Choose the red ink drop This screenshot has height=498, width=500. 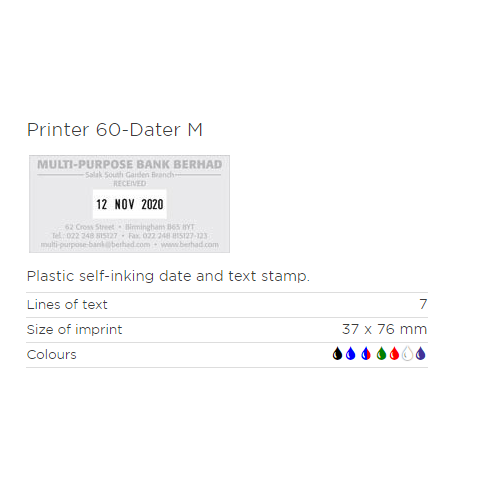click(394, 354)
